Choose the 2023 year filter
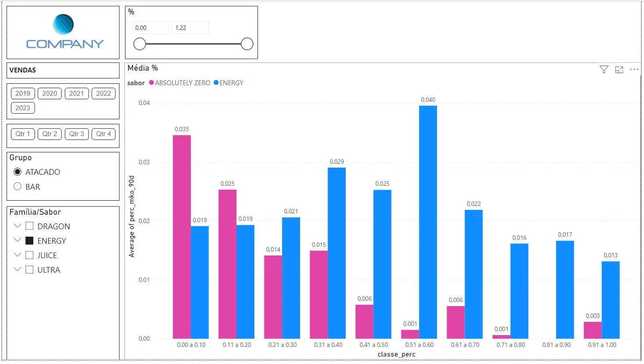The width and height of the screenshot is (644, 364). [23, 108]
